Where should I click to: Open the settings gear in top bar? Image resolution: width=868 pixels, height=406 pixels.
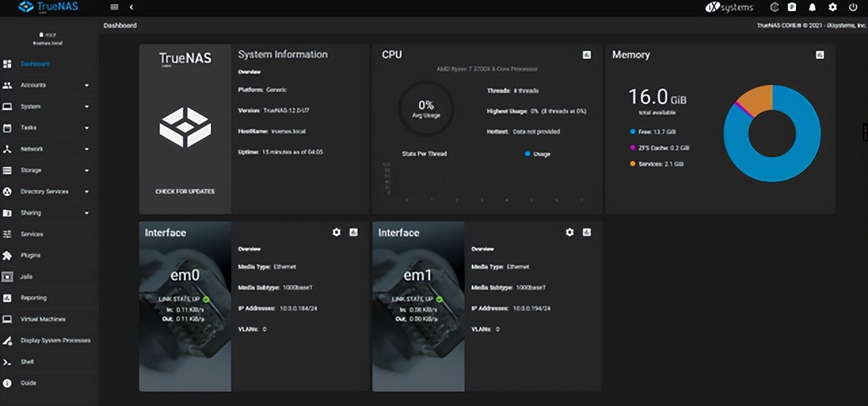click(x=833, y=7)
